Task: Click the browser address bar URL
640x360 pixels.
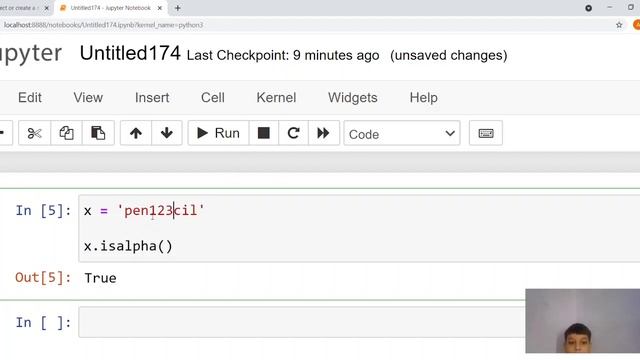Action: (x=103, y=25)
